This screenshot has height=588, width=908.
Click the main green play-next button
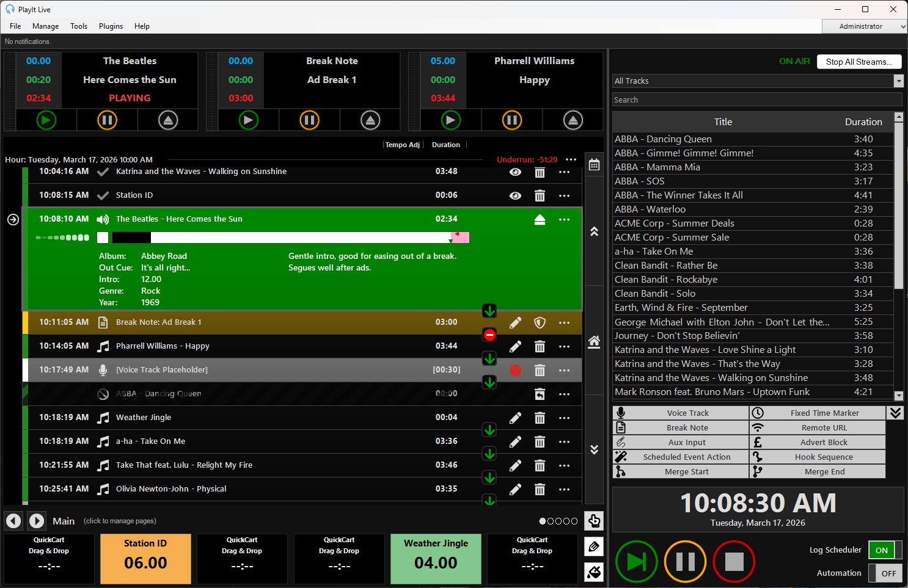coord(636,561)
